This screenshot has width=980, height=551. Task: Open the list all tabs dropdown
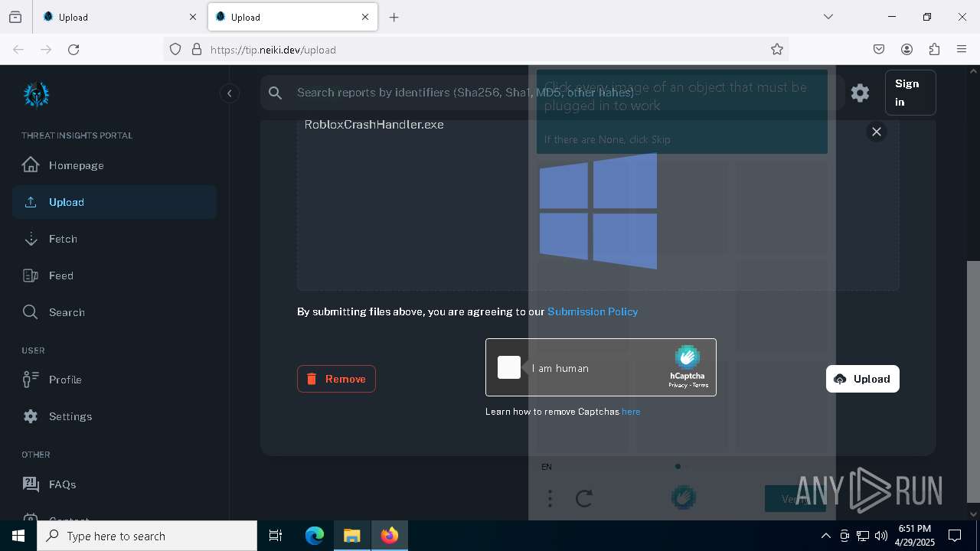828,17
